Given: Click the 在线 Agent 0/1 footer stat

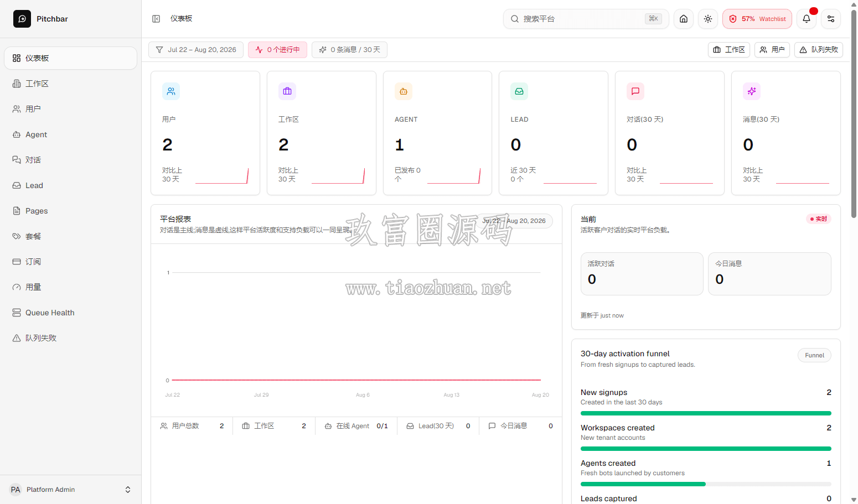Looking at the screenshot, I should (356, 426).
